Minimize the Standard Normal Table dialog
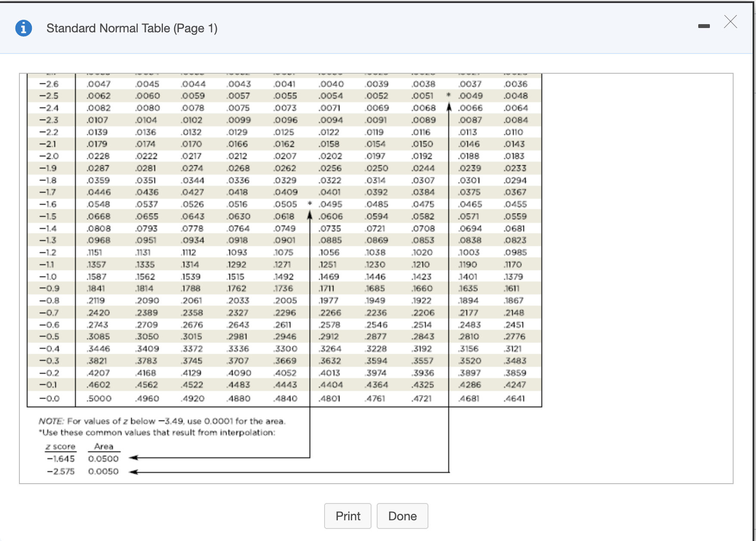The image size is (756, 541). tap(704, 26)
